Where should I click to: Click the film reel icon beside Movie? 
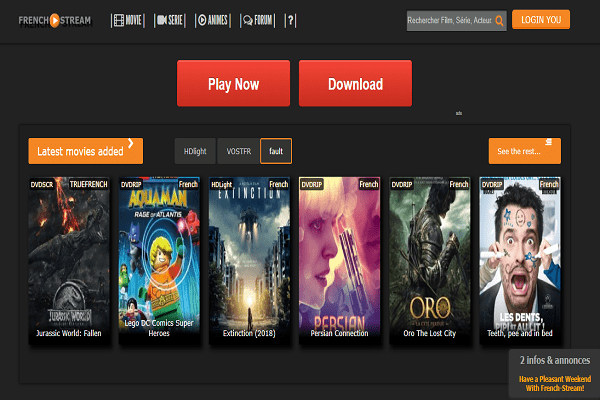(119, 20)
